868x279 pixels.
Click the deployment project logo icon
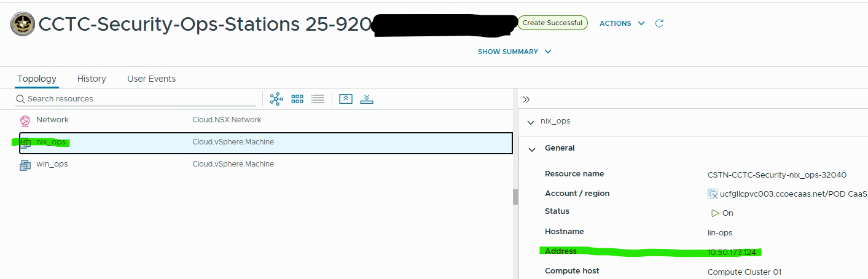pos(23,25)
